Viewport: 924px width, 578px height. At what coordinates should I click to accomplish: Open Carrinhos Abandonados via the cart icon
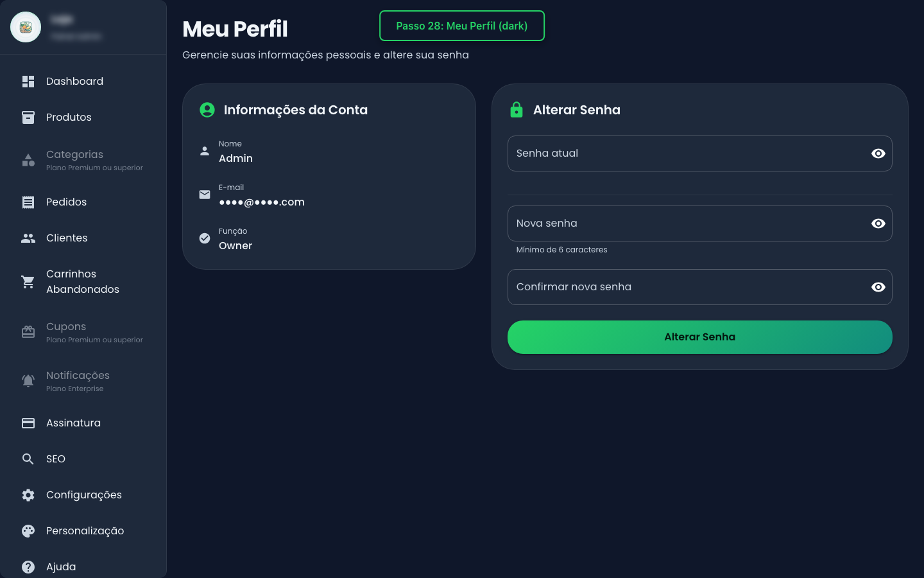coord(28,281)
